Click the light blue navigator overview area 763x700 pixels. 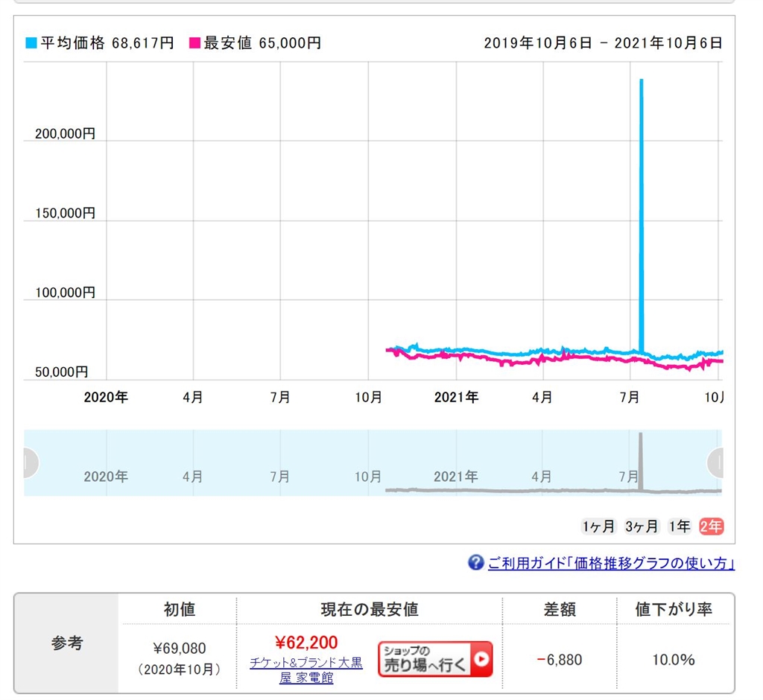pyautogui.click(x=373, y=462)
